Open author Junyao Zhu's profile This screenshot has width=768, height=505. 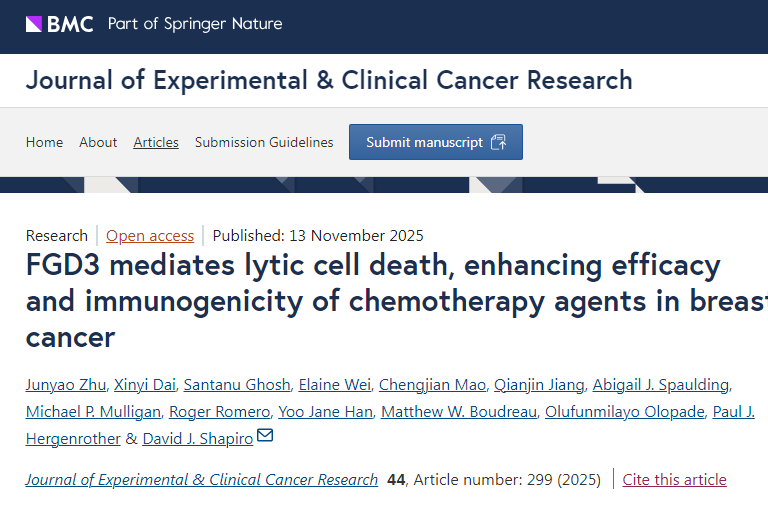66,386
